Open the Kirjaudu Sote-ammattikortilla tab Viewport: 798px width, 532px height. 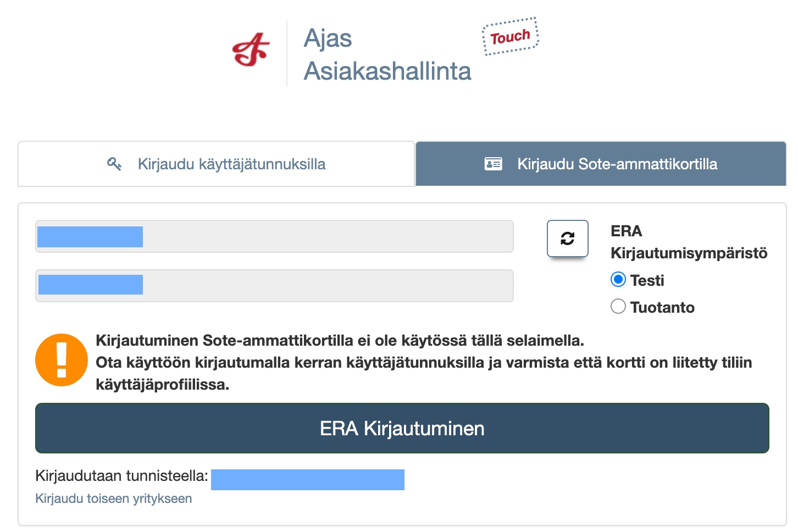tap(601, 164)
